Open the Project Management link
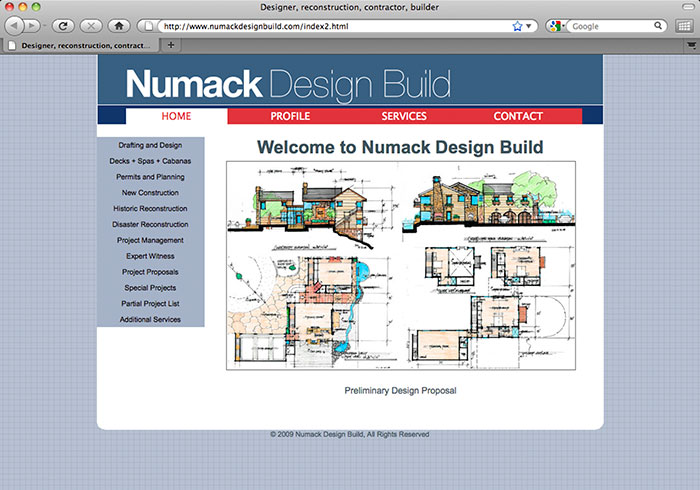The height and width of the screenshot is (490, 700). tap(150, 240)
